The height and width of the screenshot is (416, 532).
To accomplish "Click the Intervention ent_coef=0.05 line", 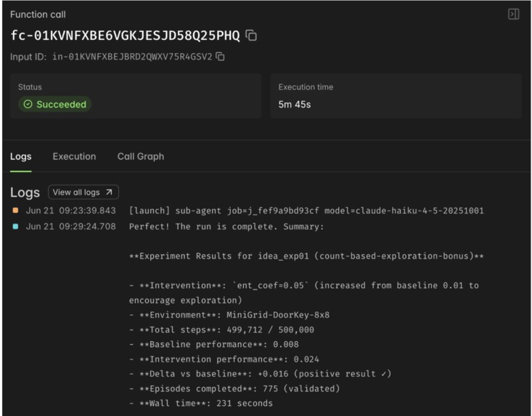I will pyautogui.click(x=304, y=285).
